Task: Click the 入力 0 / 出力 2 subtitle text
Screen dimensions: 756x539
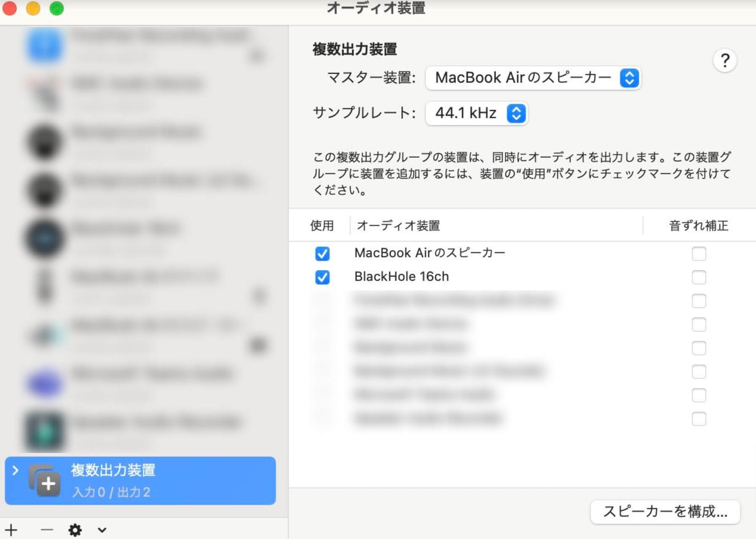Action: point(111,492)
